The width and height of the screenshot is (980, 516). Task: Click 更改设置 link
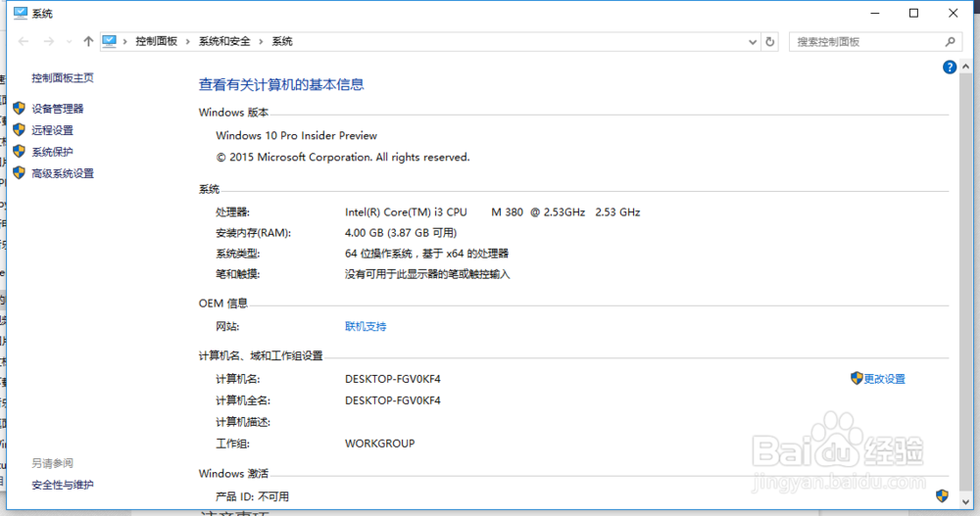point(884,379)
